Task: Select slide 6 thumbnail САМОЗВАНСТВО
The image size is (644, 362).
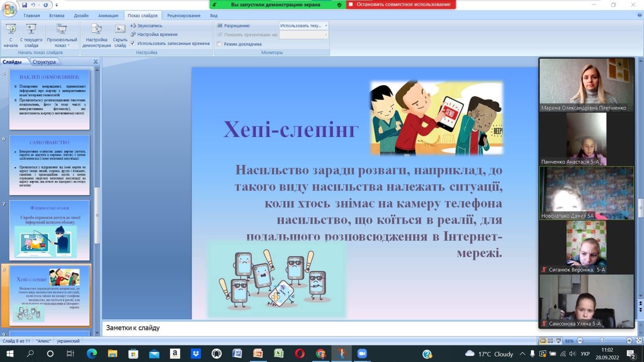Action: tap(50, 165)
